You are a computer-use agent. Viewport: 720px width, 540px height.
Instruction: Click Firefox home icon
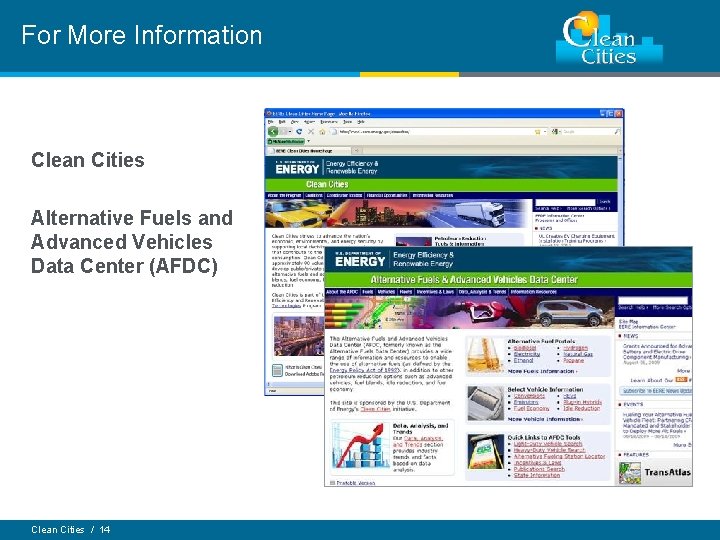click(322, 131)
